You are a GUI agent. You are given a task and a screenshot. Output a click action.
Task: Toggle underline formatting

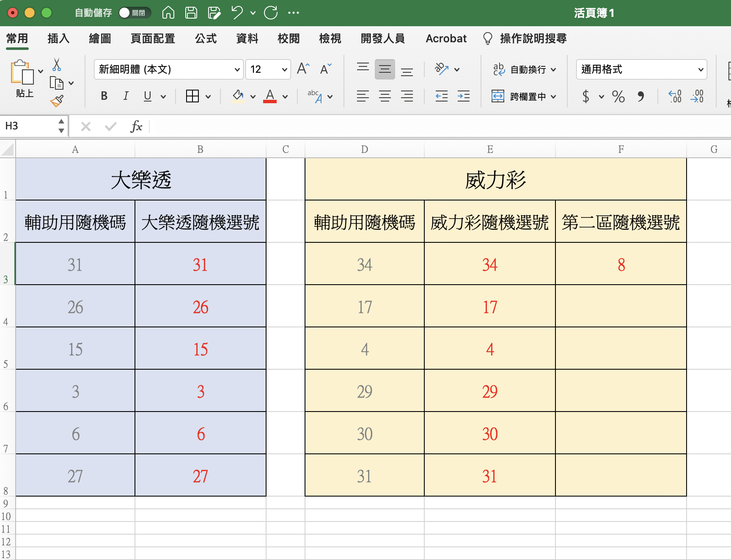click(148, 96)
